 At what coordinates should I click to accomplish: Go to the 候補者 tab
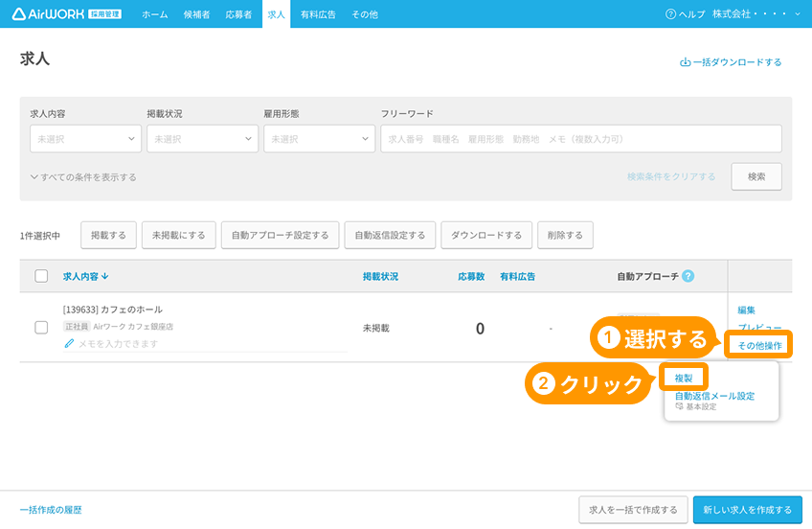(x=197, y=14)
